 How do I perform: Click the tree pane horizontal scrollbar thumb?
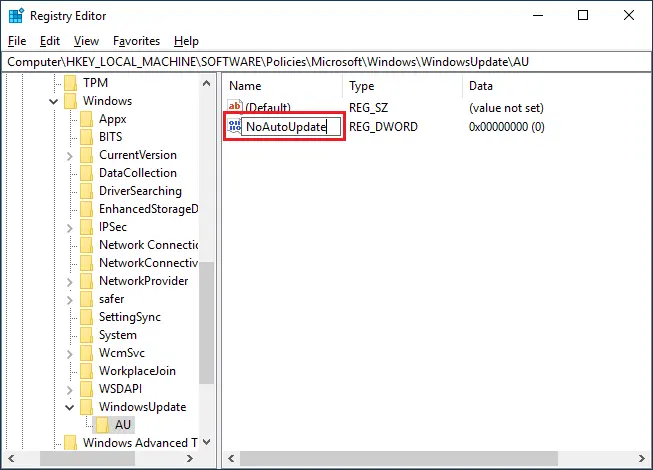click(x=87, y=458)
